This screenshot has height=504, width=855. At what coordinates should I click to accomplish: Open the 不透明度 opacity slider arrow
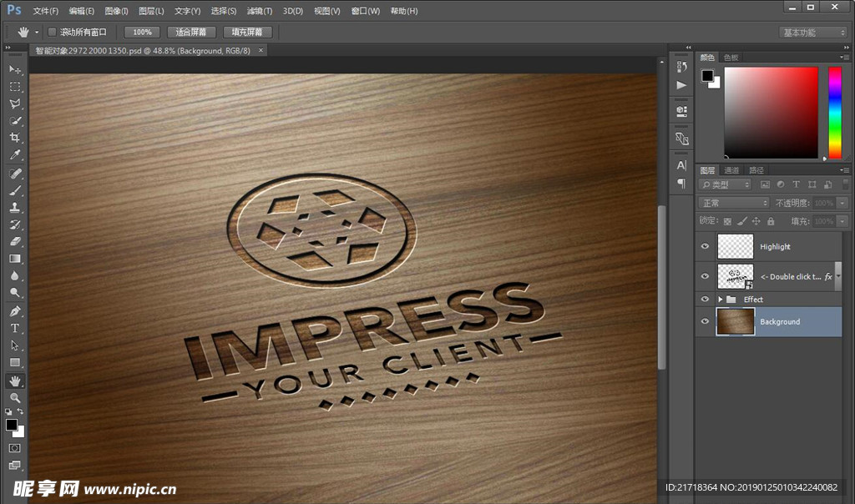842,203
